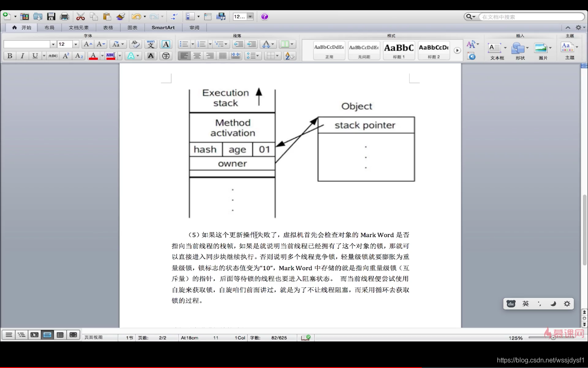This screenshot has width=588, height=368.
Task: Insert a 文本框 text box
Action: pos(497,51)
